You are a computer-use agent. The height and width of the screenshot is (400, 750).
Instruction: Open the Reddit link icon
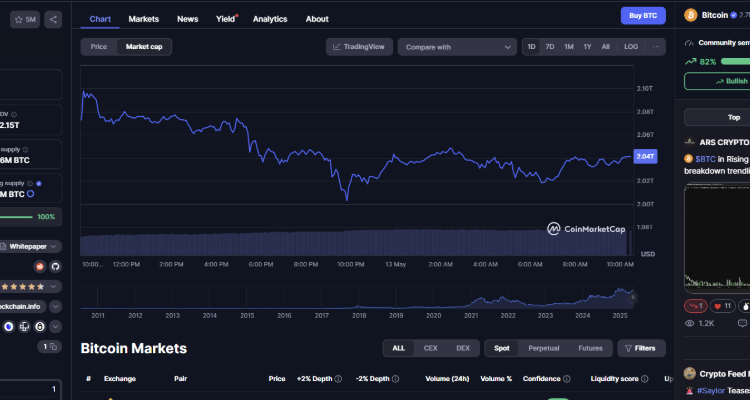coord(40,266)
